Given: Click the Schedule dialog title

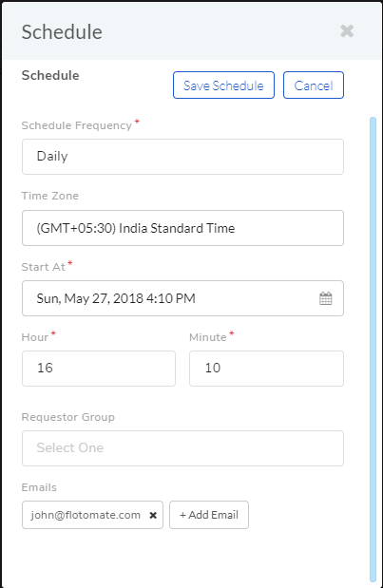Looking at the screenshot, I should coord(62,32).
